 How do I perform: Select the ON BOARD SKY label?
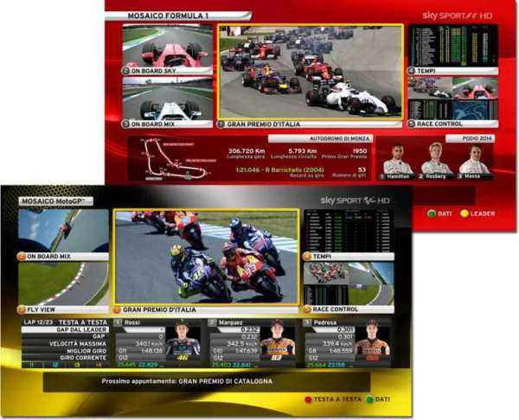(x=154, y=71)
